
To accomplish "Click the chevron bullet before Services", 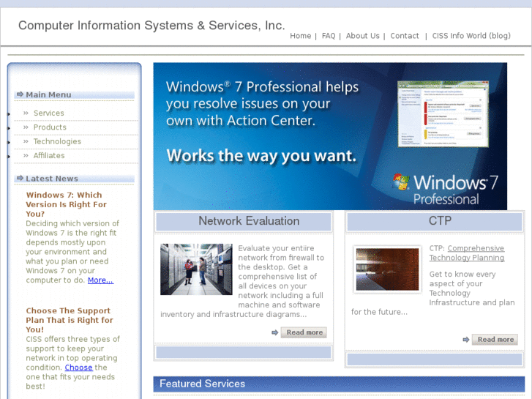I will coord(26,113).
